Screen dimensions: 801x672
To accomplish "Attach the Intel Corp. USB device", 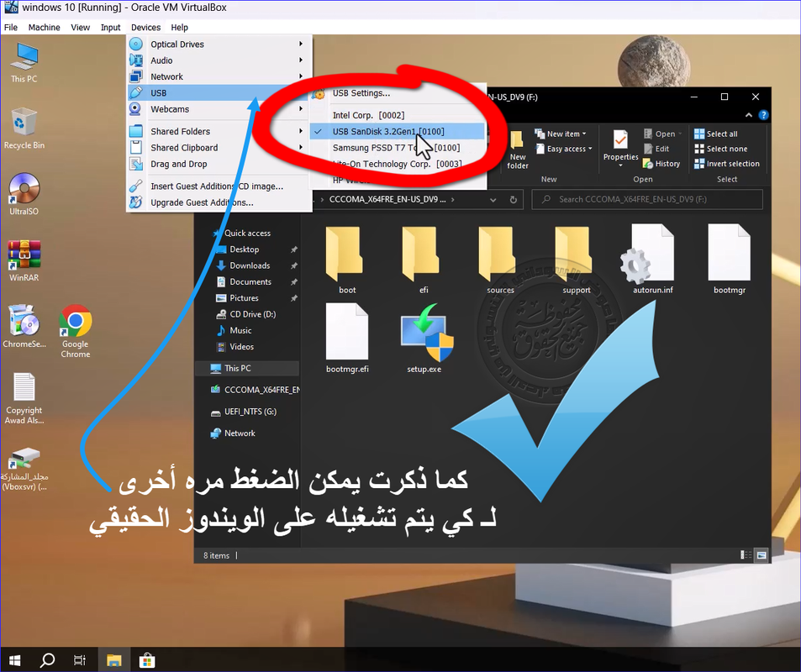I will pos(368,115).
